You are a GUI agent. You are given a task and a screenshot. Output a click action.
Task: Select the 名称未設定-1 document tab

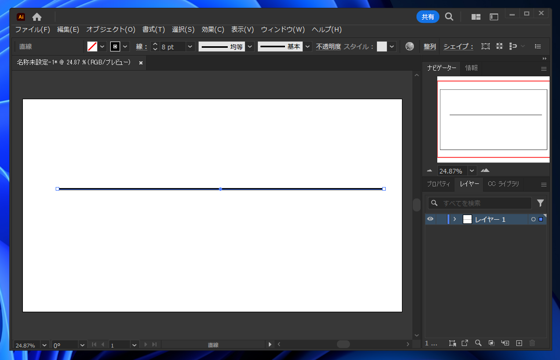point(74,62)
